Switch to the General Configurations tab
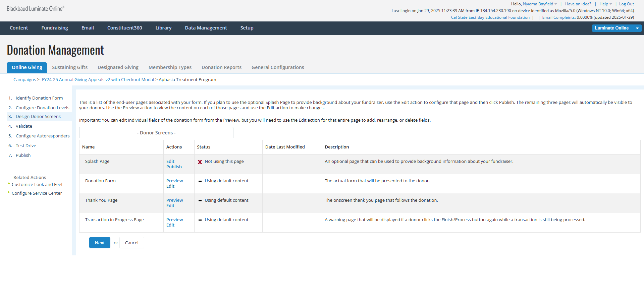 tap(278, 67)
